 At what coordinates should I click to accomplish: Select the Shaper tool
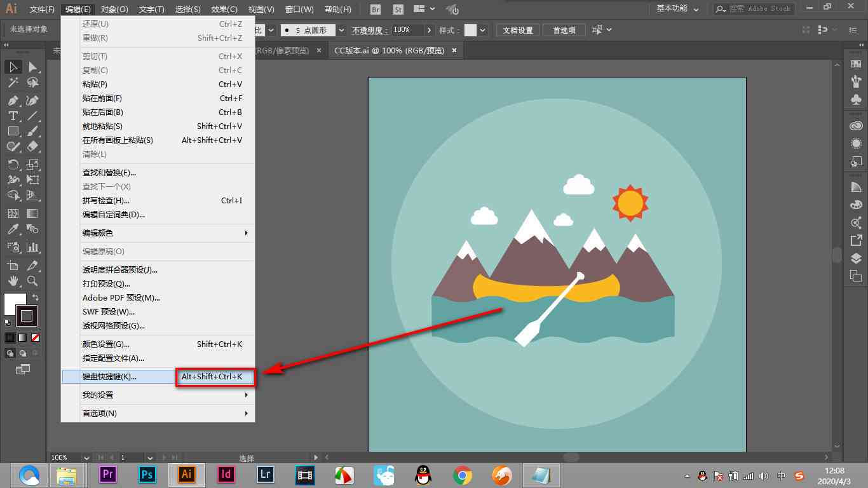[13, 146]
